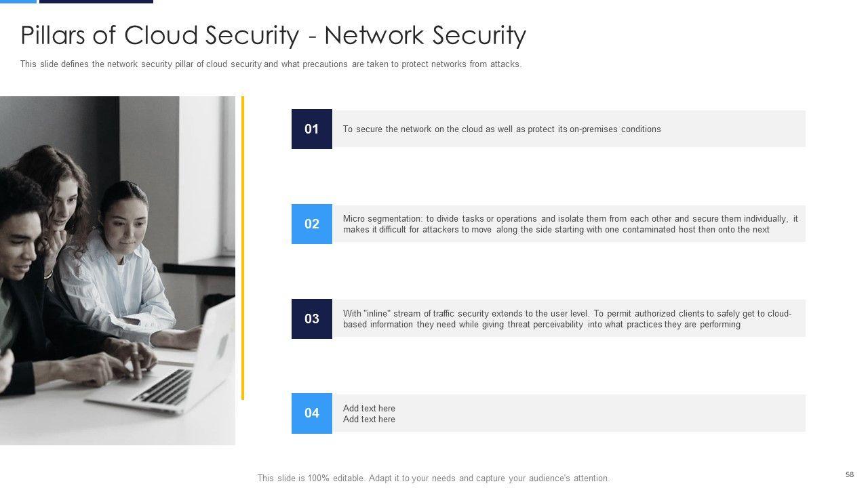The width and height of the screenshot is (868, 488).
Task: Select the yellow vertical divider line
Action: pos(243,247)
